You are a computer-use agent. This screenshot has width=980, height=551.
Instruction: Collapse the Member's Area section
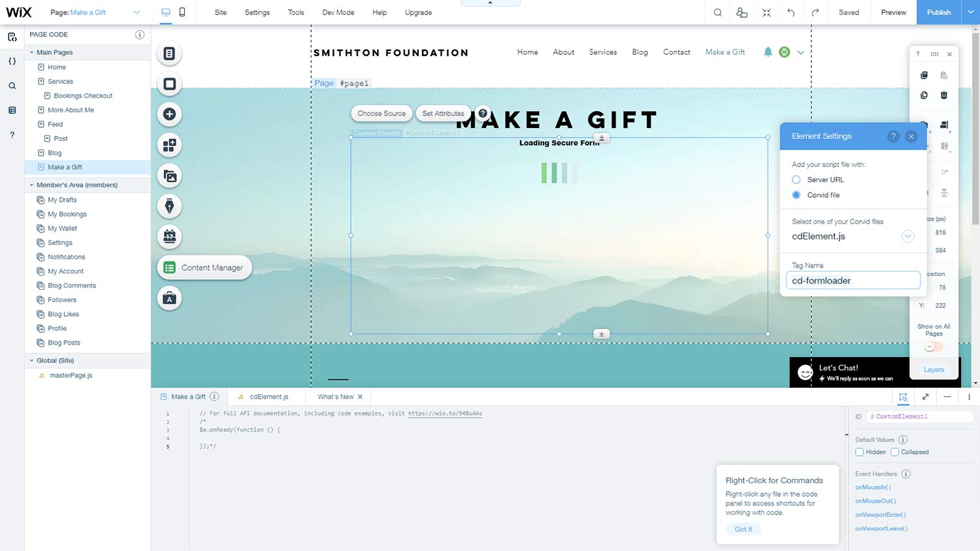point(31,185)
